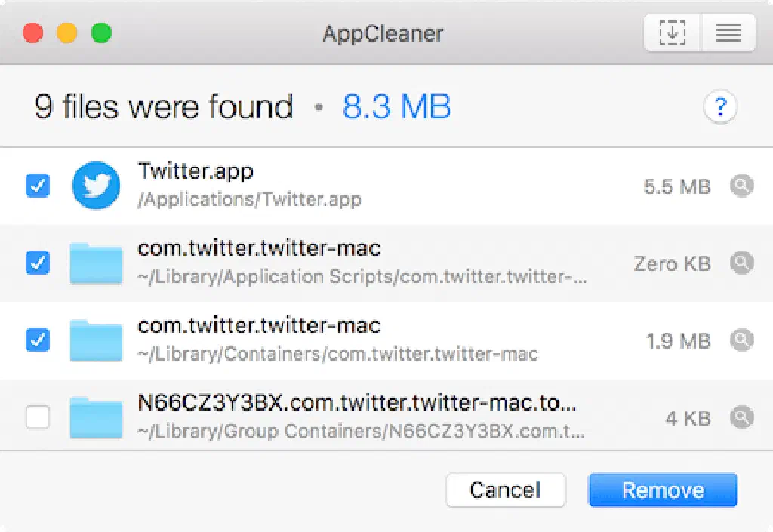Click the drop-zone icon in the title bar
The height and width of the screenshot is (532, 773).
pyautogui.click(x=672, y=33)
